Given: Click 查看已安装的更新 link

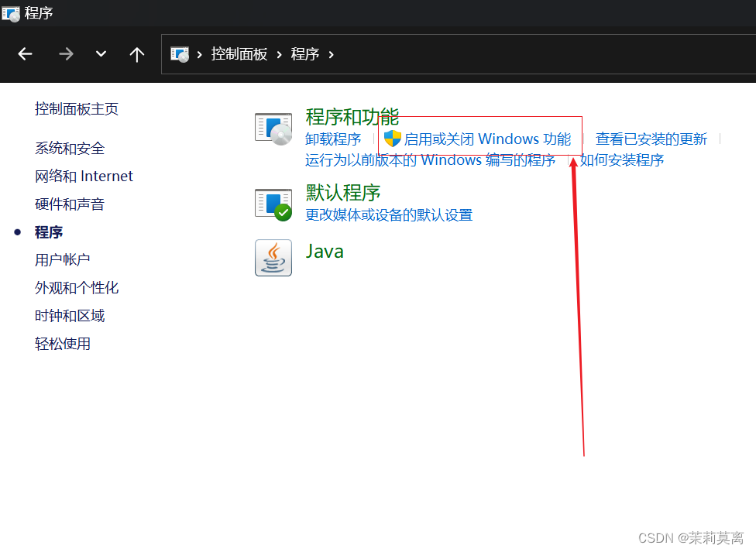Looking at the screenshot, I should pyautogui.click(x=651, y=139).
